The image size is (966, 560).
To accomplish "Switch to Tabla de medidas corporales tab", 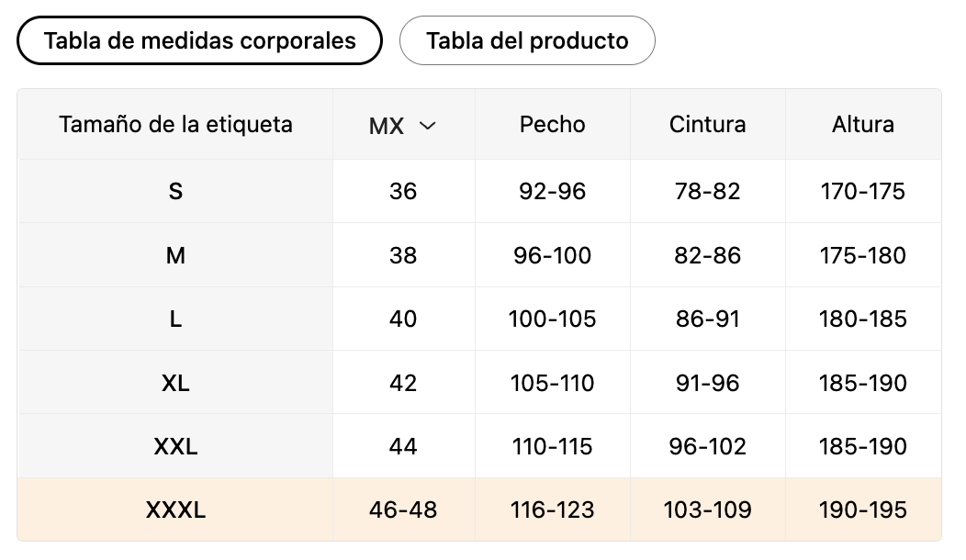I will click(x=199, y=40).
